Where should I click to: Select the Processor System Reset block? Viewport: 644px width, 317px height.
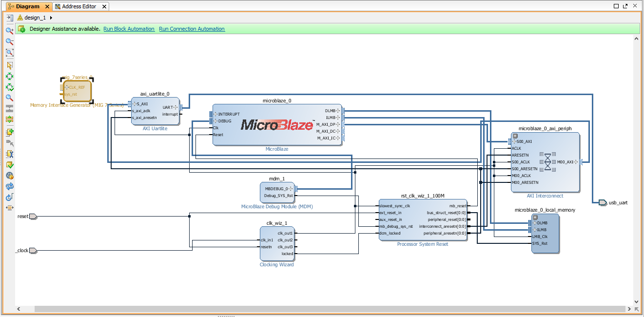coord(423,219)
